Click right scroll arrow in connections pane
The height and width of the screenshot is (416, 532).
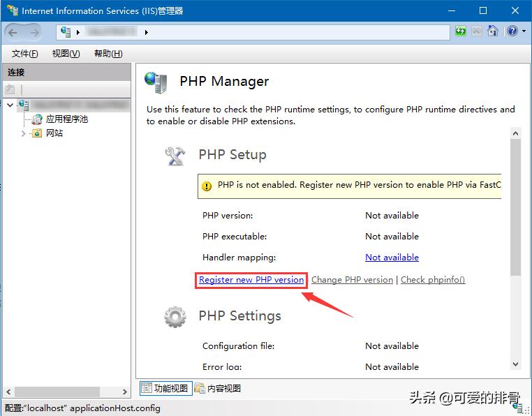[x=124, y=392]
